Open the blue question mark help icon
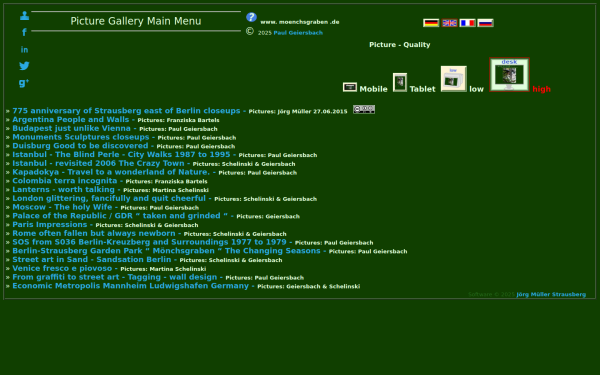 coord(251,17)
